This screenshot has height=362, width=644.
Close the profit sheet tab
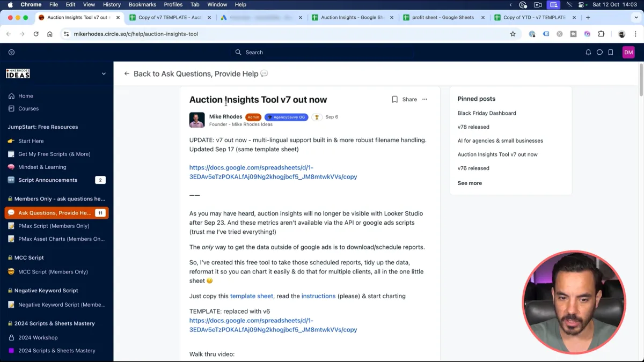tap(483, 17)
